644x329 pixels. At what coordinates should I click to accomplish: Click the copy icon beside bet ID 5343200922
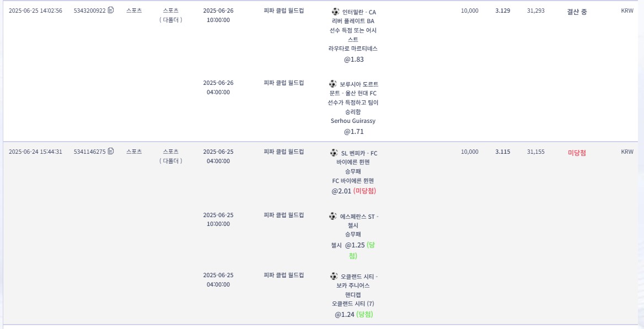pyautogui.click(x=111, y=10)
